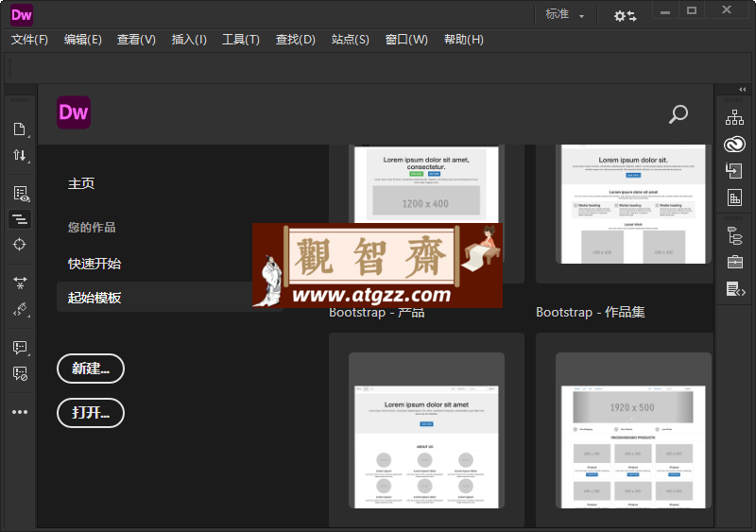Open the Insert (插入) menu
This screenshot has width=756, height=532.
[x=189, y=40]
